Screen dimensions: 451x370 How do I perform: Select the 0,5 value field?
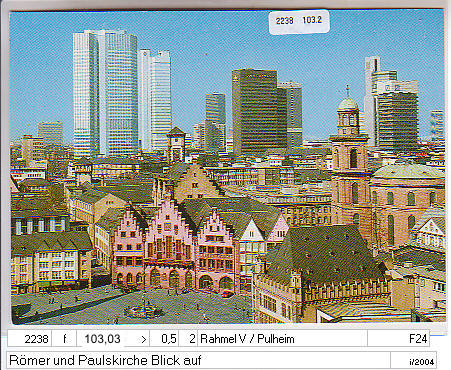[164, 339]
